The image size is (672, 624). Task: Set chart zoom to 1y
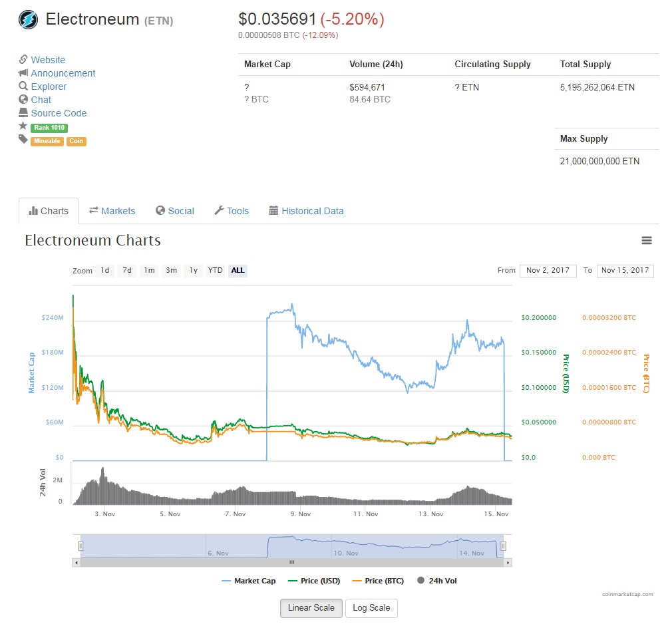point(194,271)
